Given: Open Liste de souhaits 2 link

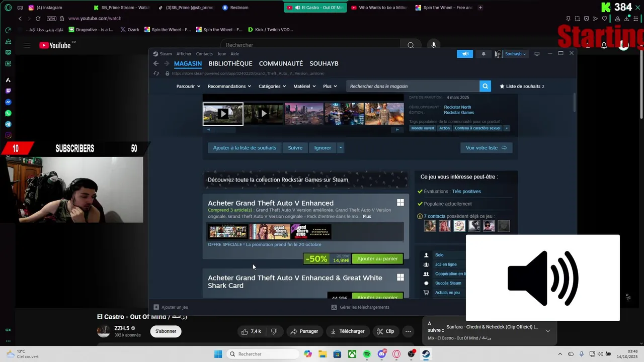Looking at the screenshot, I should tap(522, 86).
